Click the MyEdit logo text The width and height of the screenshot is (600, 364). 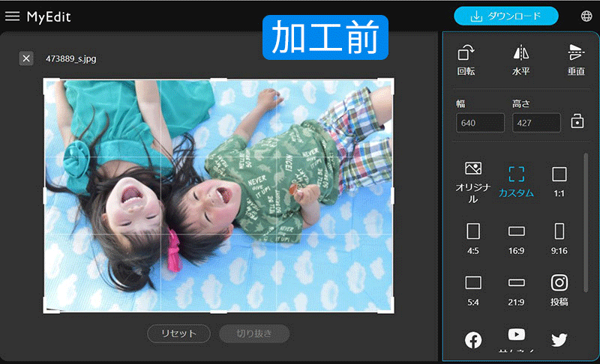(49, 16)
